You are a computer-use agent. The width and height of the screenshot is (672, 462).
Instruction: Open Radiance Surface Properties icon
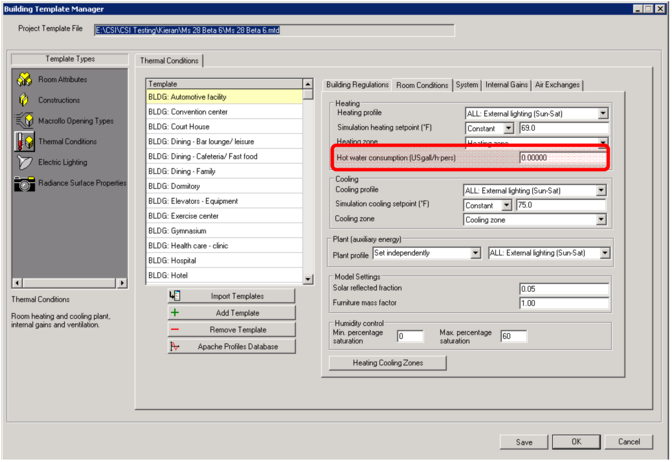(x=23, y=184)
